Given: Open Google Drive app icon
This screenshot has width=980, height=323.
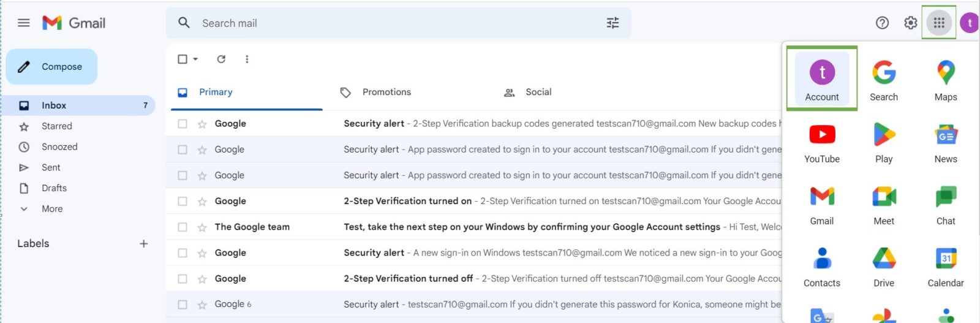Looking at the screenshot, I should [x=884, y=265].
